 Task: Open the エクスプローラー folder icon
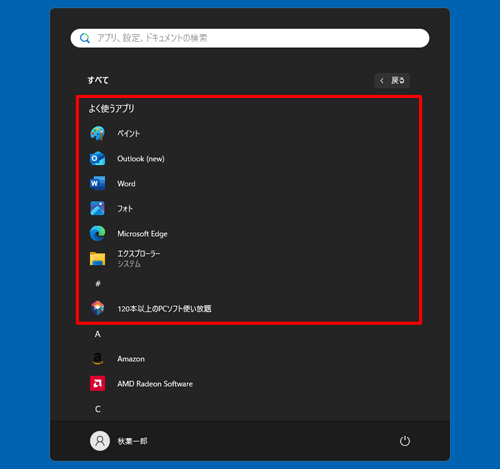click(x=97, y=259)
